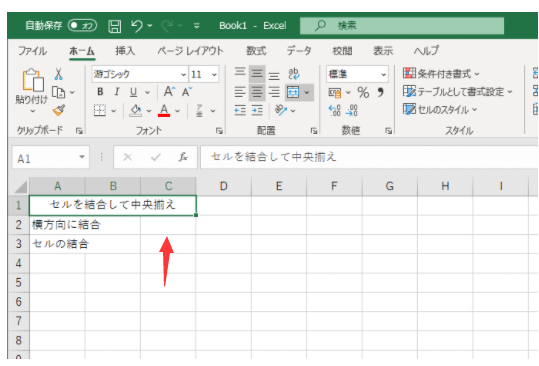Image resolution: width=539 pixels, height=366 pixels.
Task: Click the Decrease Indent icon
Action: pos(240,110)
